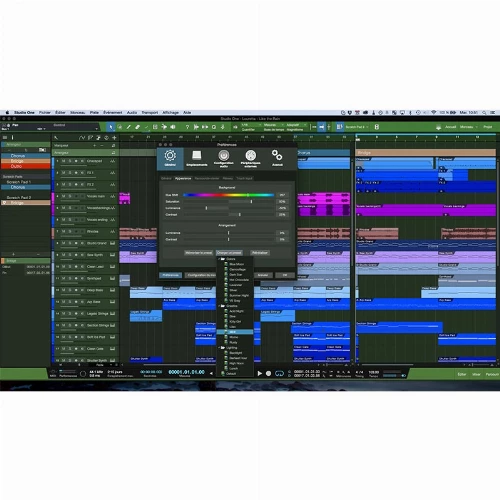Open the Adaptatif snap dropdown
This screenshot has height=500, width=500.
(296, 125)
